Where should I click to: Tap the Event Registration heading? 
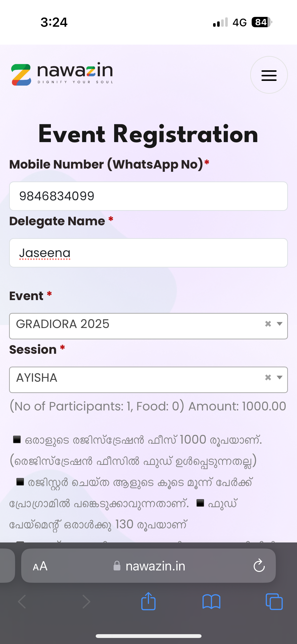[148, 134]
